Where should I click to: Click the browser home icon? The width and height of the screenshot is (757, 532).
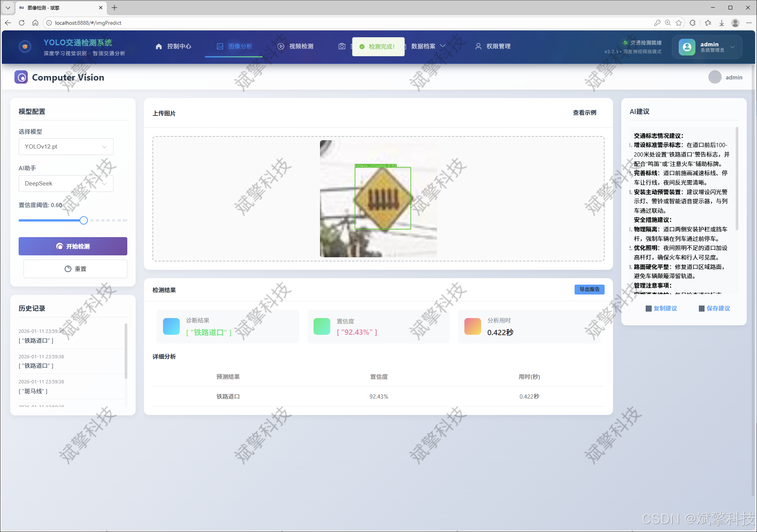click(x=35, y=23)
